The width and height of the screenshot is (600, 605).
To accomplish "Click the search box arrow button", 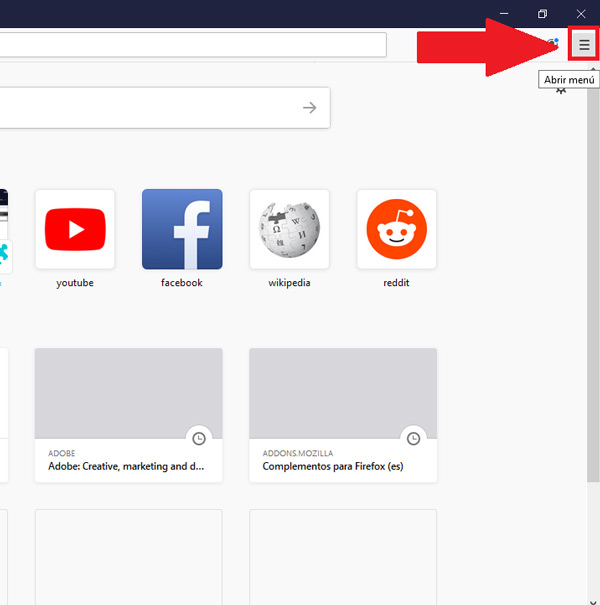I will point(309,108).
